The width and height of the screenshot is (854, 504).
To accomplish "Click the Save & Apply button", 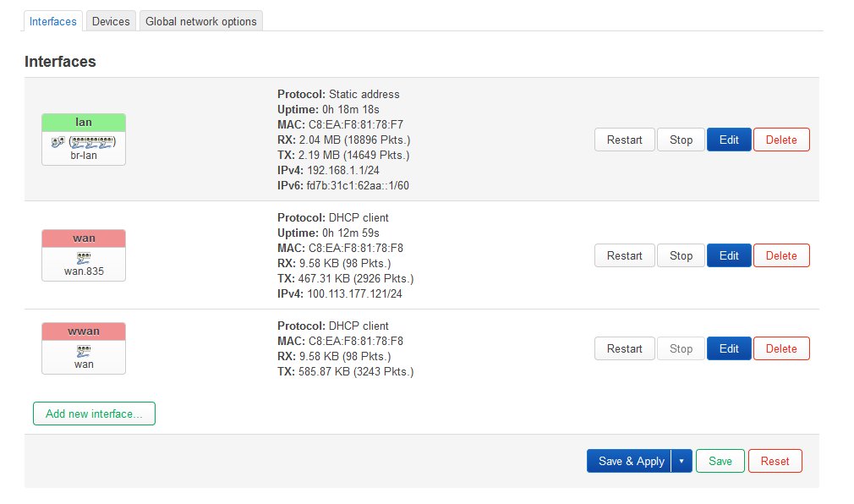I will 630,461.
